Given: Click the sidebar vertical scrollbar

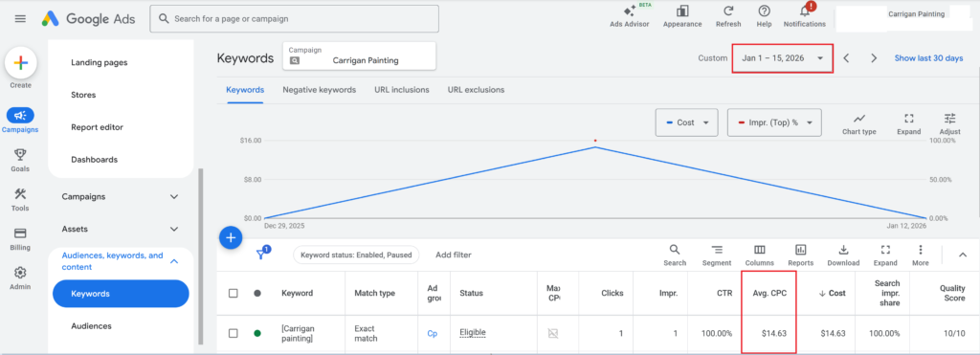Looking at the screenshot, I should [x=200, y=256].
